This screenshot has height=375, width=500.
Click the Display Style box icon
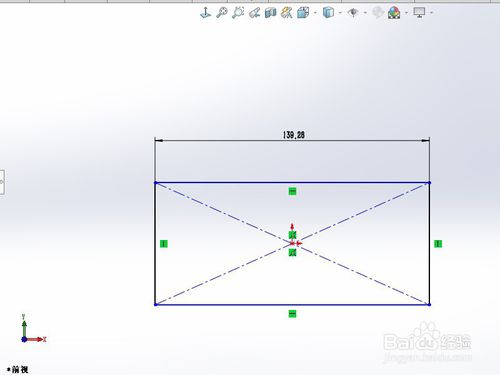328,13
